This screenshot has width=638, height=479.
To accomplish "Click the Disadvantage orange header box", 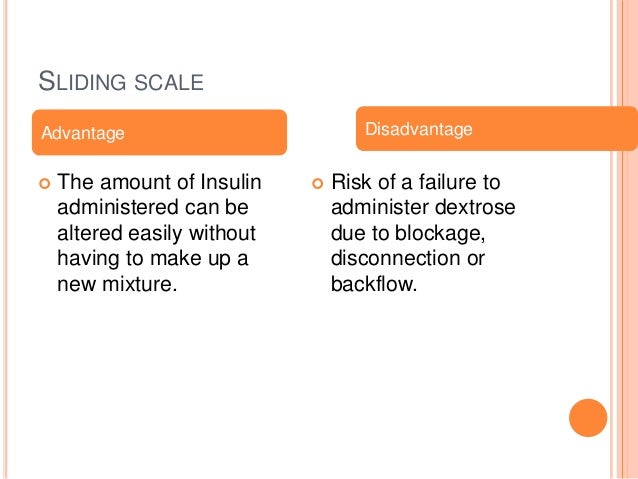I will [x=497, y=129].
